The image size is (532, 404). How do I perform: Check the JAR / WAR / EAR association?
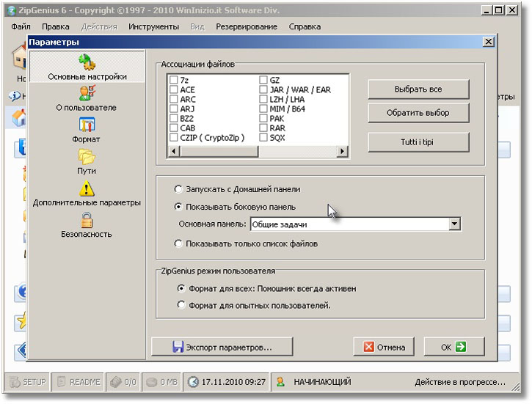(263, 89)
